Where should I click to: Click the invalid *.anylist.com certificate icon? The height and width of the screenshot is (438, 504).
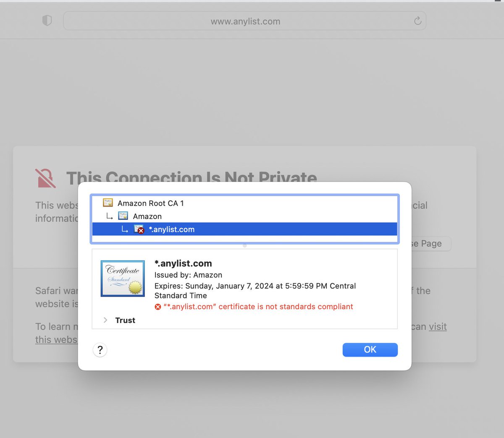coord(139,229)
